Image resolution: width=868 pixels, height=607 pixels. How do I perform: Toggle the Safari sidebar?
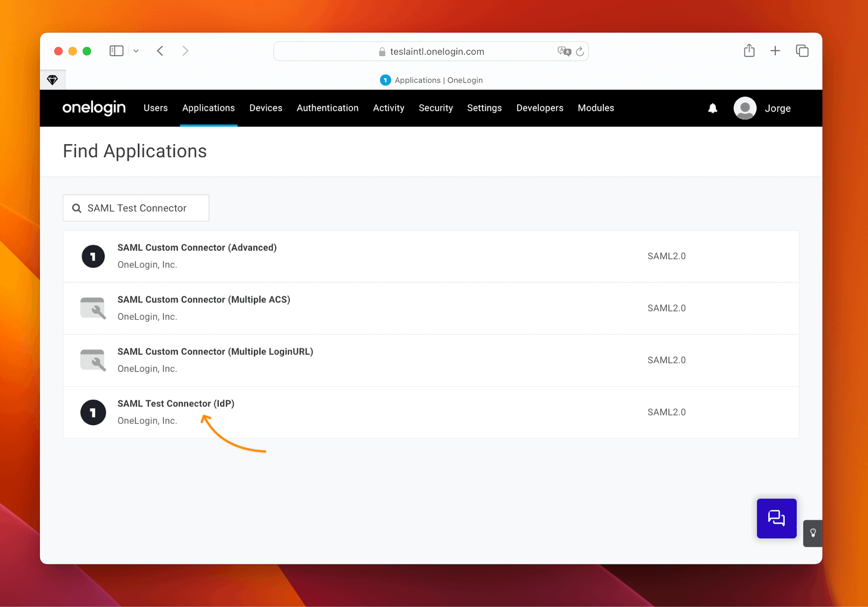(116, 51)
